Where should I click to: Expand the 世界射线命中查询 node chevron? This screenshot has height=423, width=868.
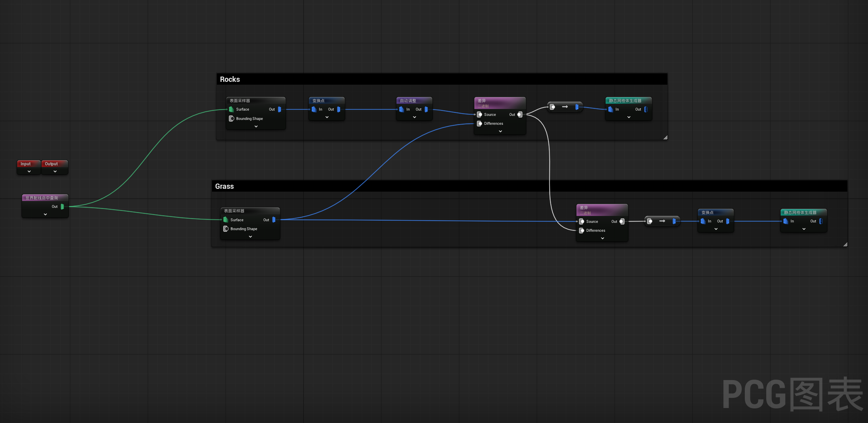[x=45, y=214]
